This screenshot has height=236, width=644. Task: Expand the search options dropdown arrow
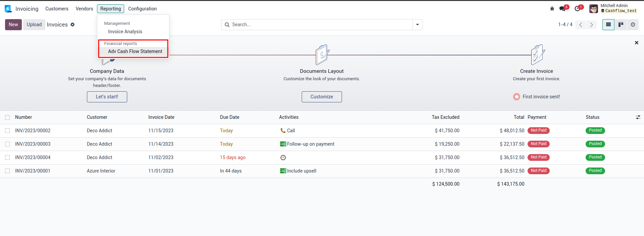click(x=417, y=25)
